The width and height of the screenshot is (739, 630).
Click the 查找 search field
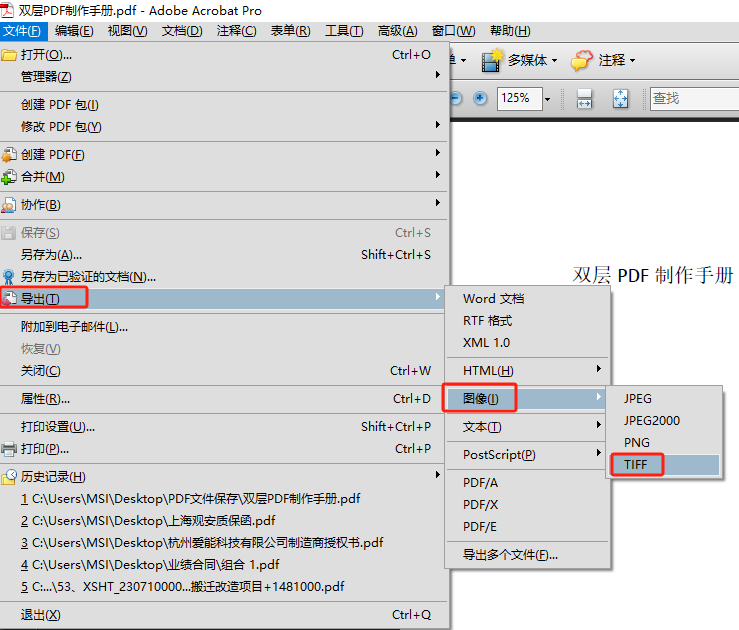(x=695, y=98)
